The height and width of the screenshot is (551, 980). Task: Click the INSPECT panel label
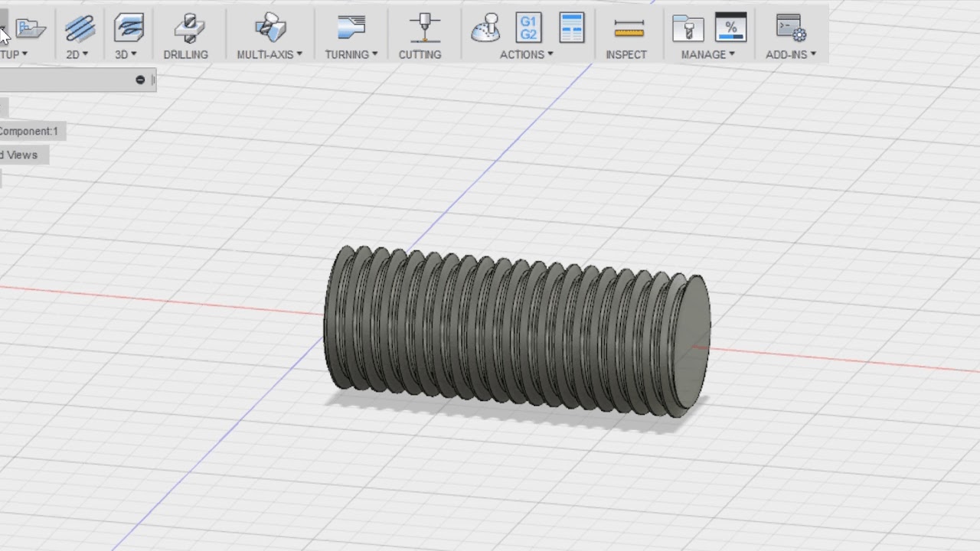click(626, 54)
